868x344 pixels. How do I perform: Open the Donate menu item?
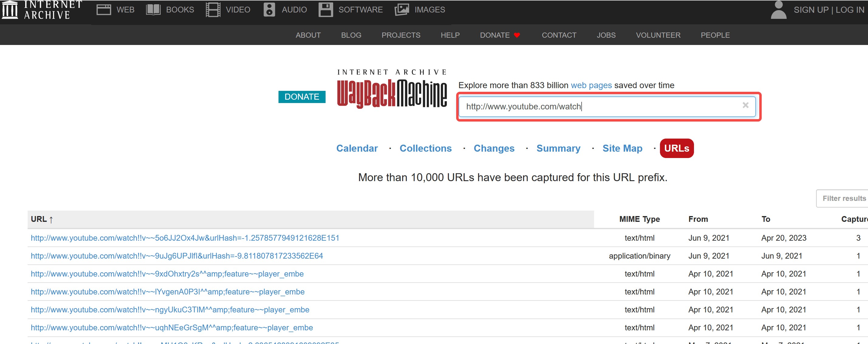tap(495, 35)
